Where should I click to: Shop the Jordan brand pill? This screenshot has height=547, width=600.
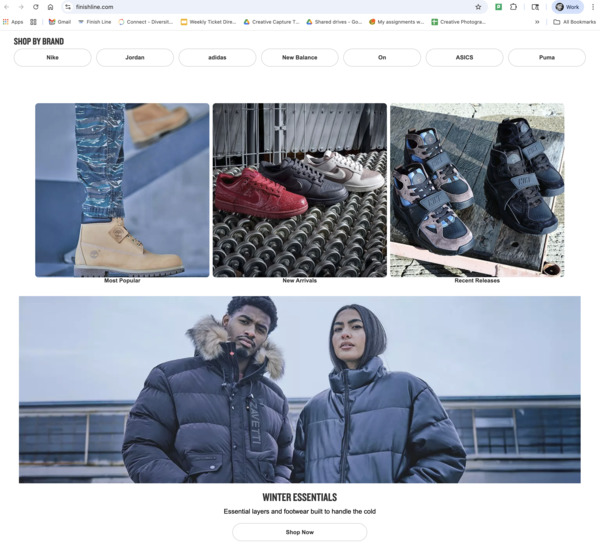pyautogui.click(x=135, y=57)
